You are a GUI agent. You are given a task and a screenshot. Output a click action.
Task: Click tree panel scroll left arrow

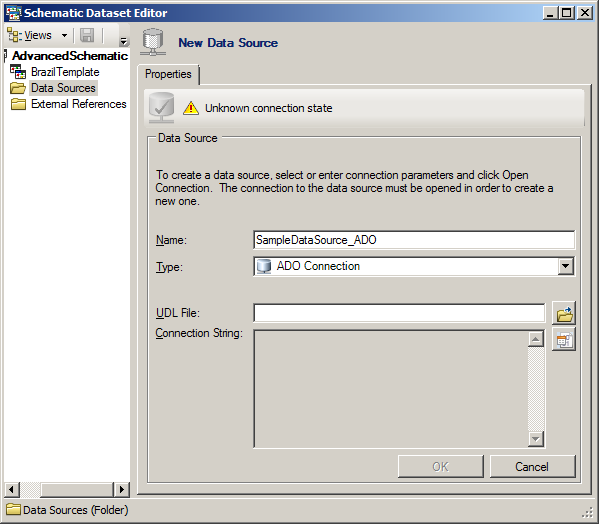tap(11, 489)
